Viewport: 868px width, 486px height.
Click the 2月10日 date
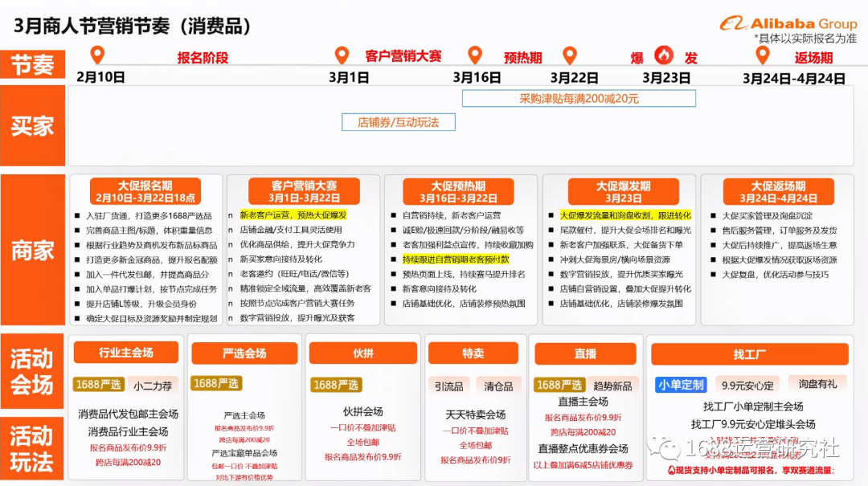[x=100, y=77]
